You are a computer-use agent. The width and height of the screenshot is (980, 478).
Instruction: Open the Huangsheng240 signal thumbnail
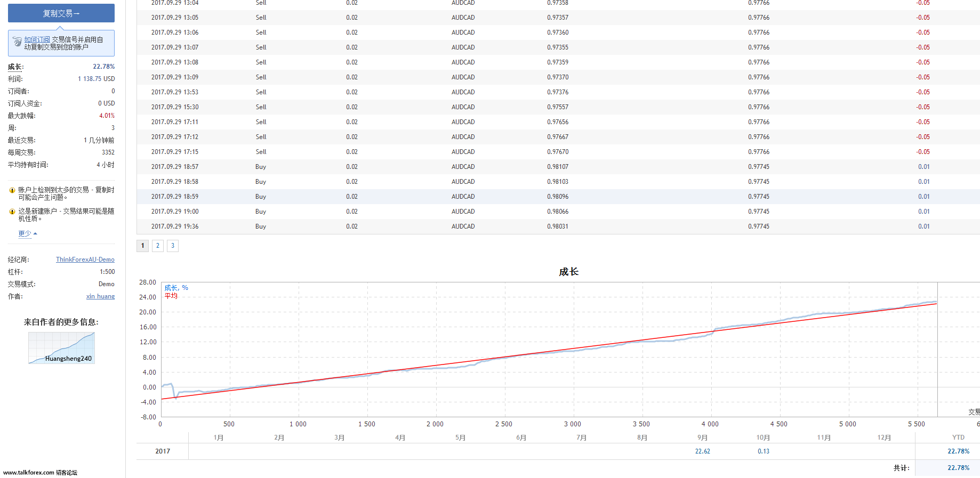coord(61,348)
